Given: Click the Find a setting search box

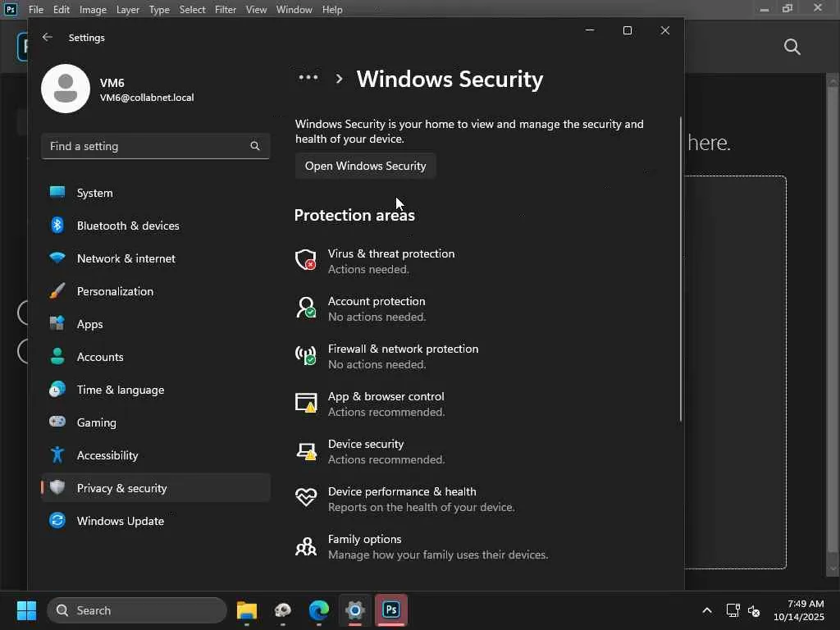Looking at the screenshot, I should click(x=155, y=146).
